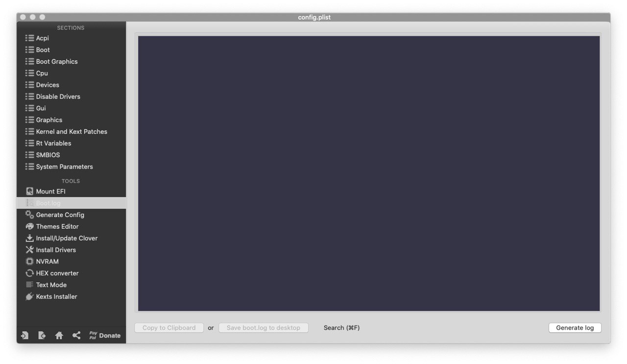The width and height of the screenshot is (627, 364).
Task: Open the HEX converter tool
Action: [71, 273]
